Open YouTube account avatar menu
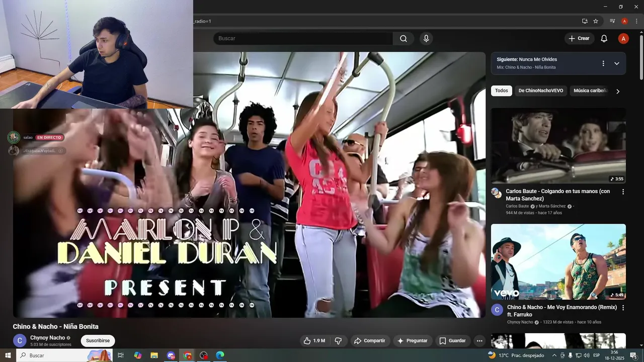The width and height of the screenshot is (644, 362). [623, 39]
